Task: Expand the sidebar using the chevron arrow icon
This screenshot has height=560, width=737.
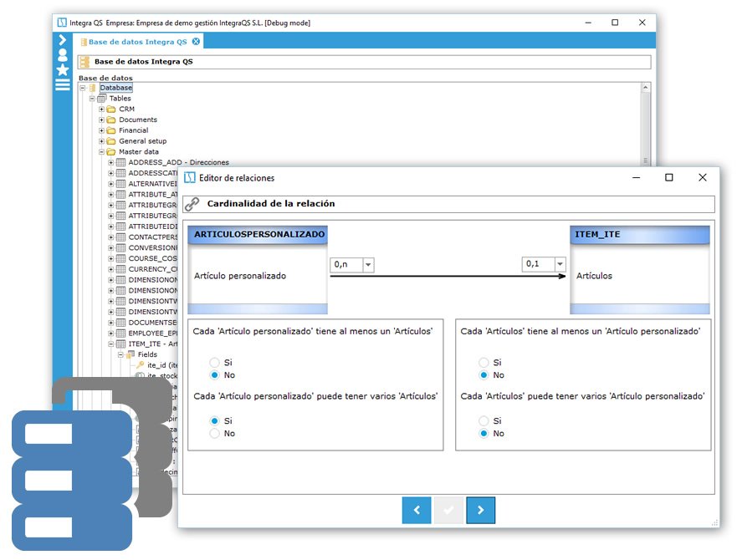Action: (62, 41)
